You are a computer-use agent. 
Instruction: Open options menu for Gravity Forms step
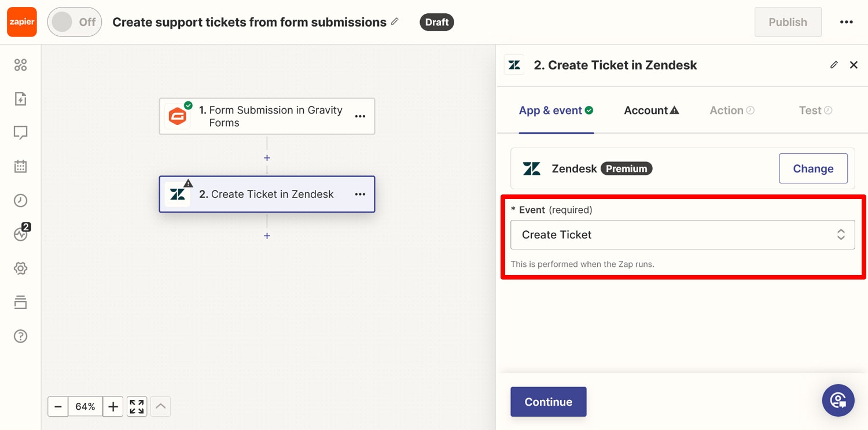[360, 116]
